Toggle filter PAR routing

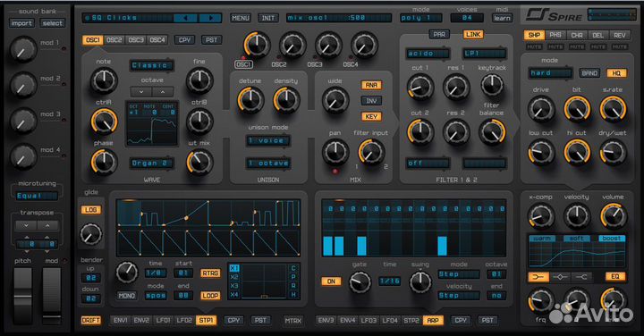tap(439, 35)
